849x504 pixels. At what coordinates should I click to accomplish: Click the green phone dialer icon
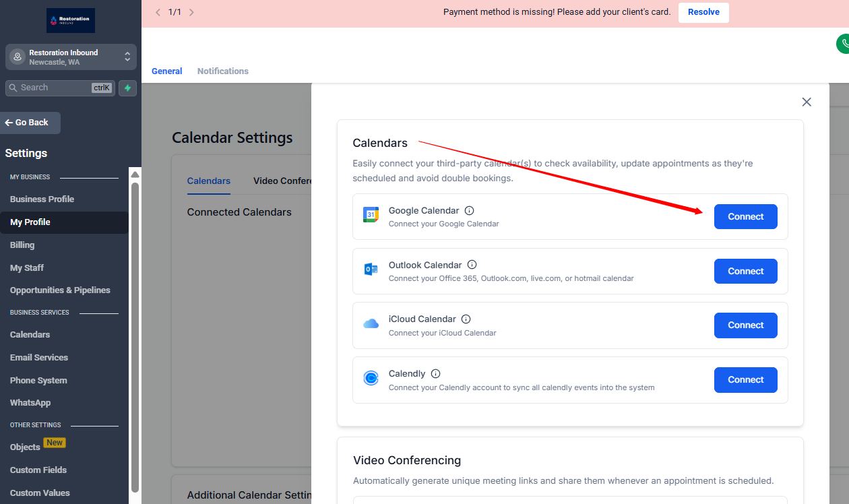coord(843,44)
